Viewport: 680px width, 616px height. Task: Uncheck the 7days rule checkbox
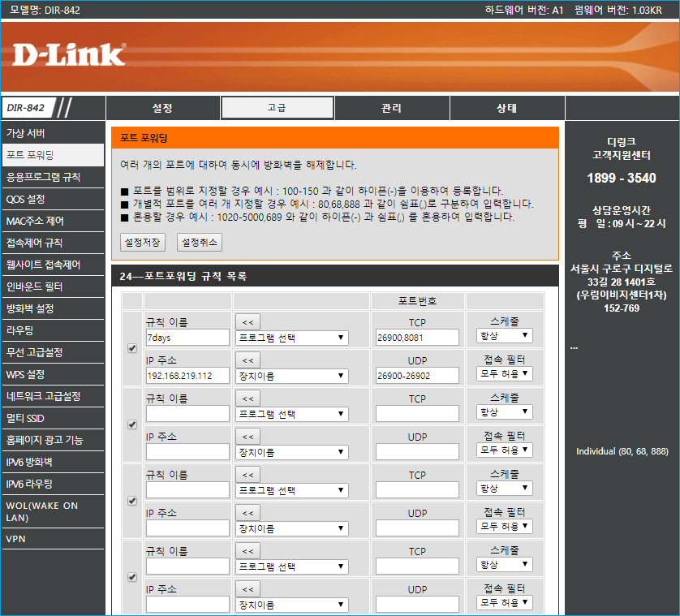click(132, 348)
